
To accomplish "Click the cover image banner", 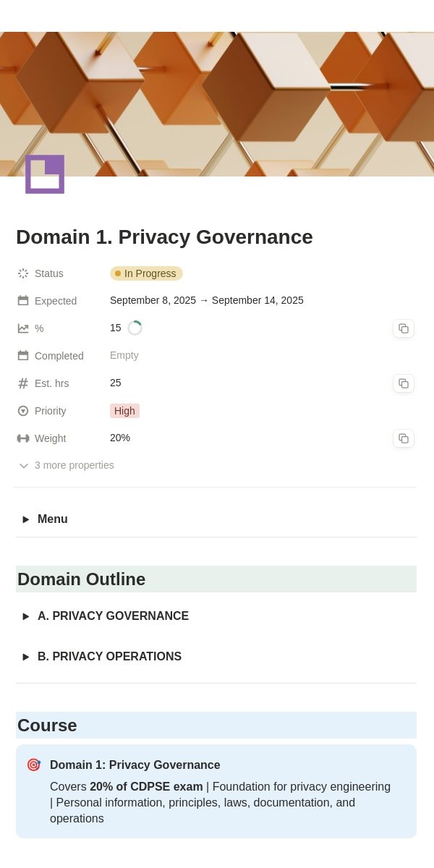I will [x=217, y=104].
